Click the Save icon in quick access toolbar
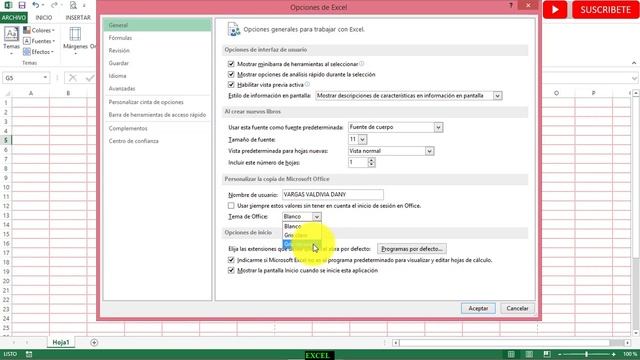 pos(22,5)
